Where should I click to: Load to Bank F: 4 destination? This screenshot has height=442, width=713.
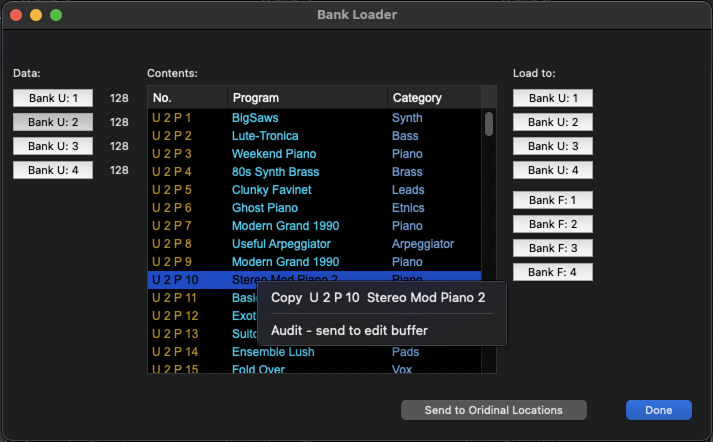[x=553, y=272]
